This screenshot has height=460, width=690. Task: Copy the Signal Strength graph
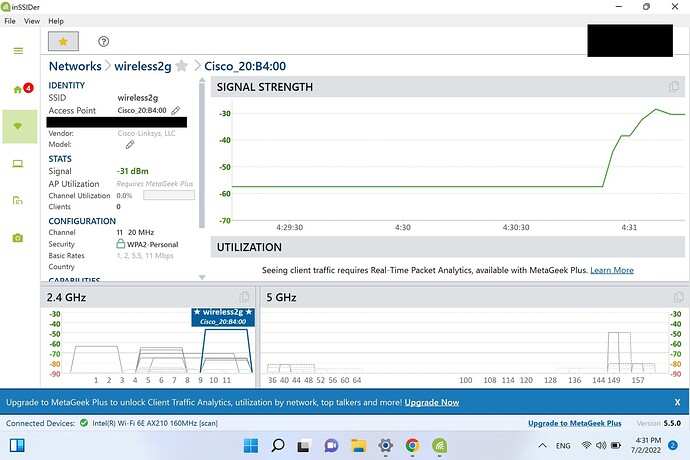[x=673, y=87]
